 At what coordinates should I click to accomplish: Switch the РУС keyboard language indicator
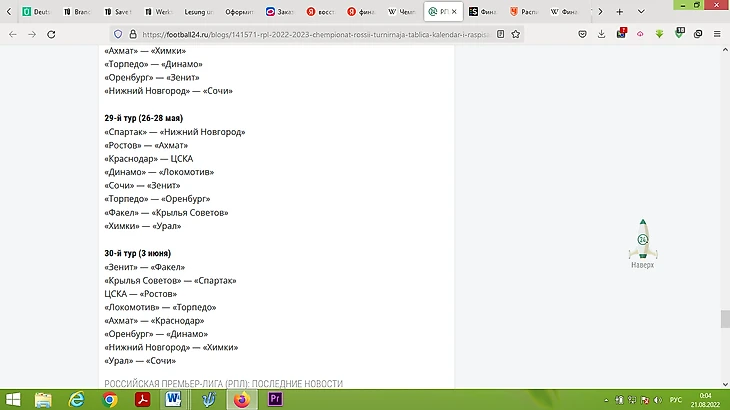pos(676,399)
